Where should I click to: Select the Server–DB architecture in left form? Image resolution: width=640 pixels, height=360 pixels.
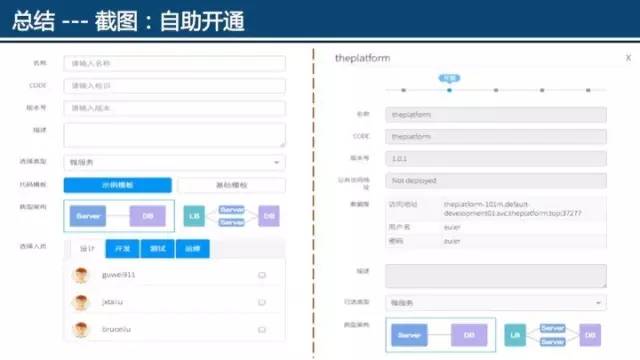pyautogui.click(x=119, y=216)
